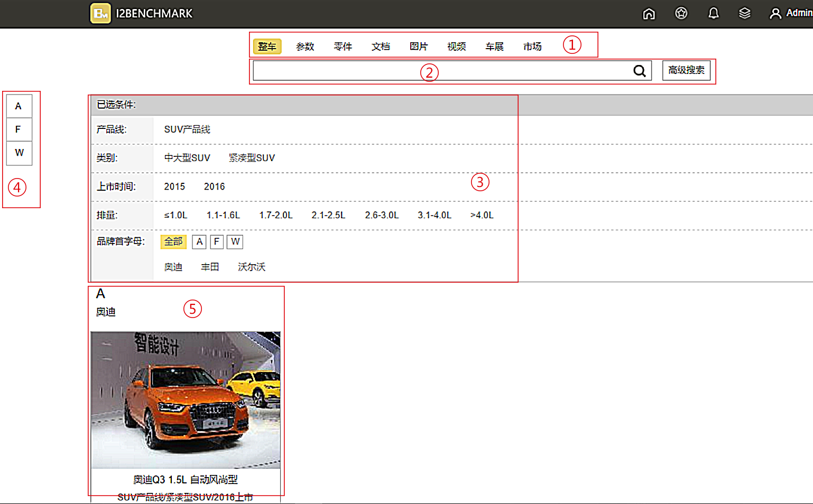Filter by launch year 2015
This screenshot has height=504, width=813.
point(174,186)
